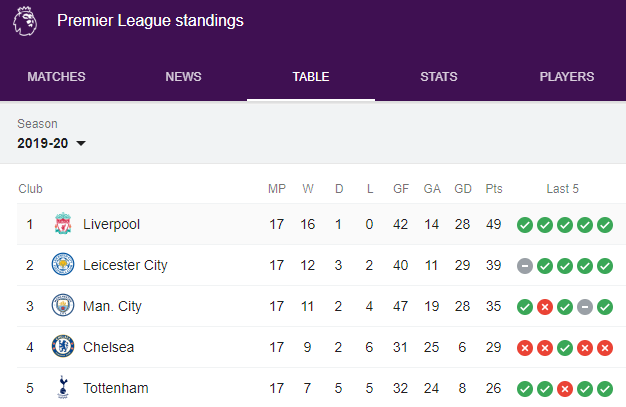
Task: Click the Pts column header
Action: [x=493, y=188]
